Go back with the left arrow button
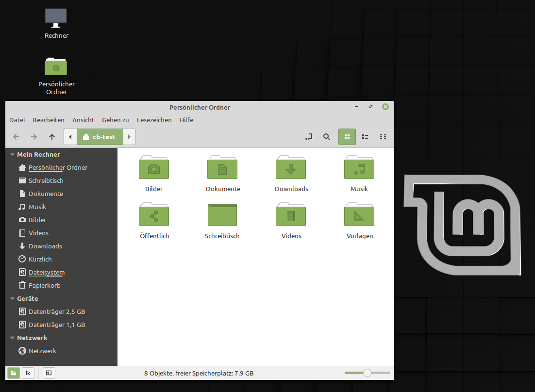 16,137
